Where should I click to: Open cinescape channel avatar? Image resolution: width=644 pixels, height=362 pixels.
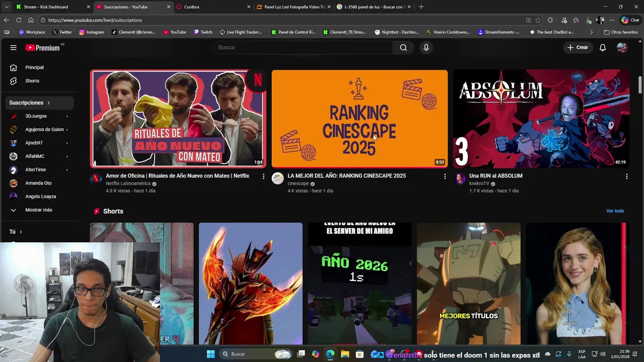tap(278, 178)
